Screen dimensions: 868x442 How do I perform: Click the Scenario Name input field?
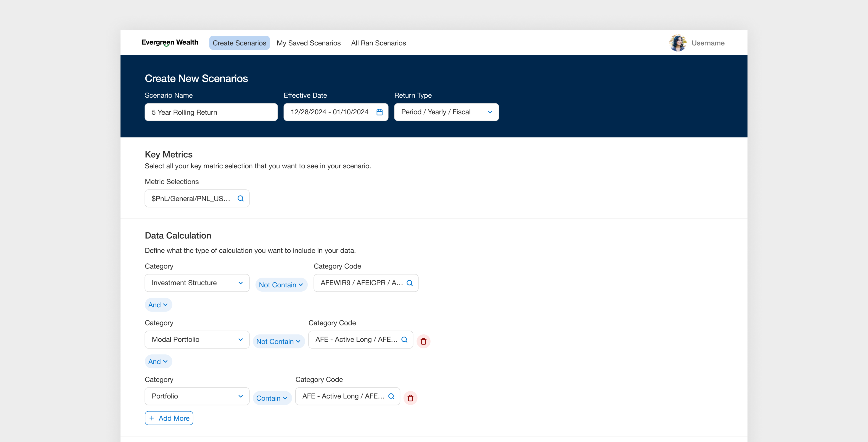click(211, 112)
